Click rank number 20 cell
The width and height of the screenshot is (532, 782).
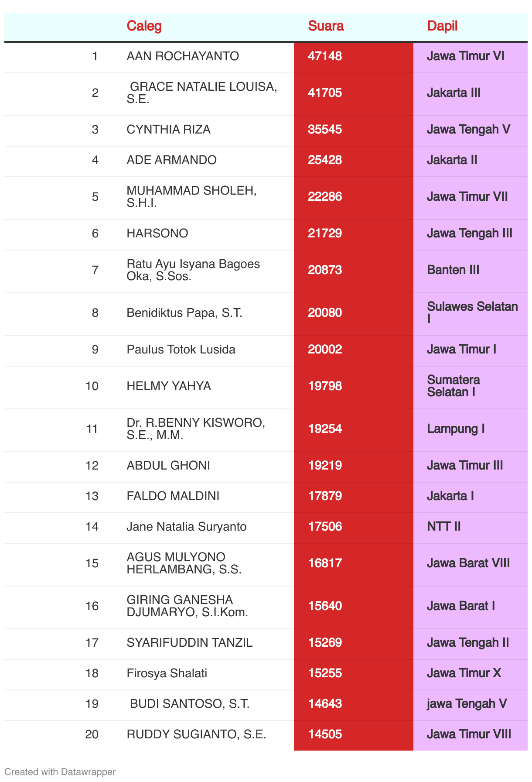(92, 734)
